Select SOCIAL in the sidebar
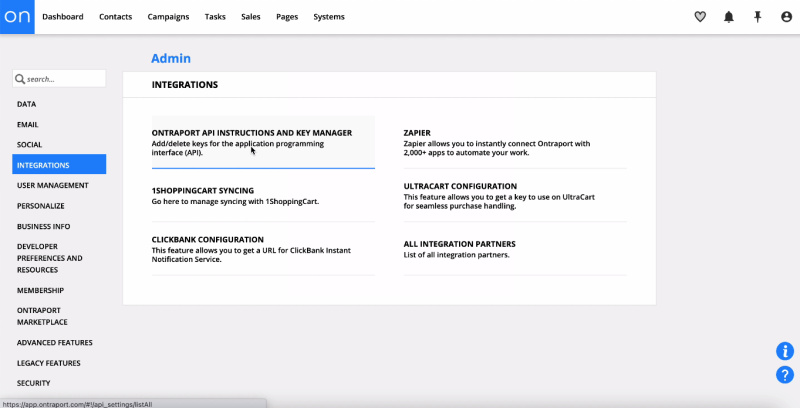 click(30, 145)
